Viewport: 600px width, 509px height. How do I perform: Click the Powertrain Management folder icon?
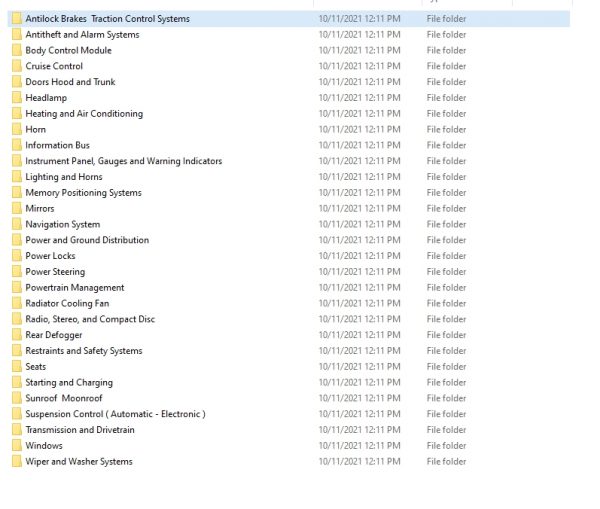pos(16,287)
